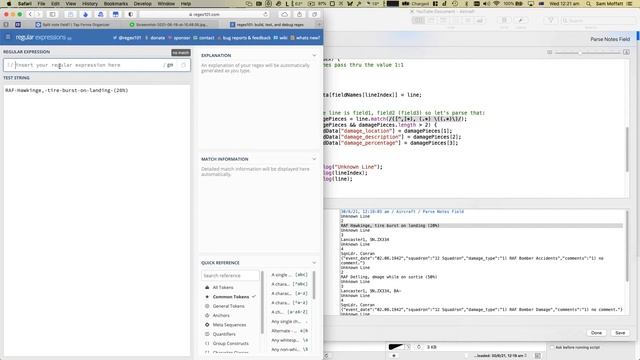Open the whats new link
The height and width of the screenshot is (360, 640).
click(305, 38)
